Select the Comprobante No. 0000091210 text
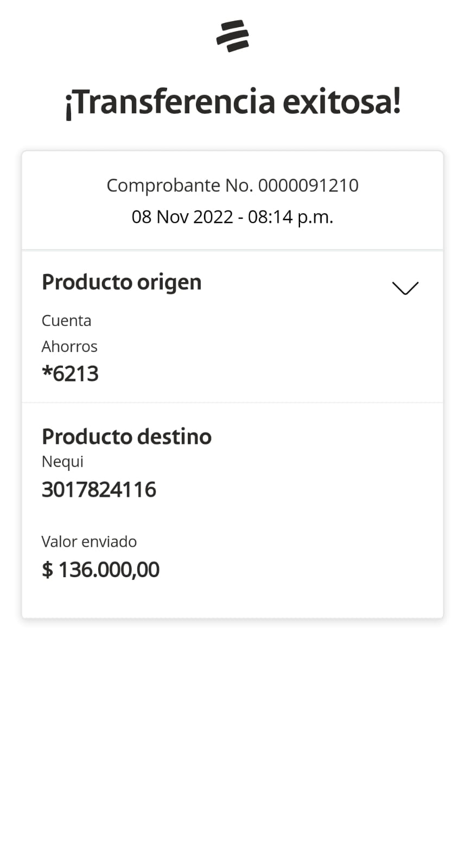Screen dimensions: 465x868 [232, 186]
